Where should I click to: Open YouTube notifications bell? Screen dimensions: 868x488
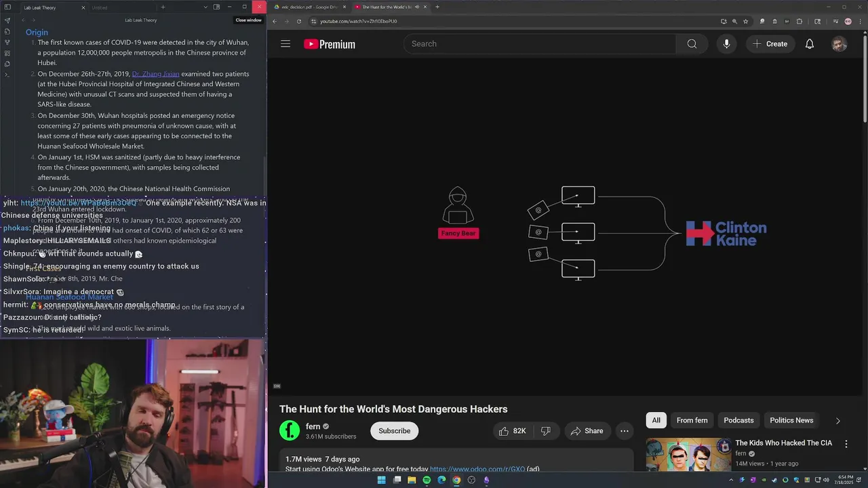coord(810,44)
